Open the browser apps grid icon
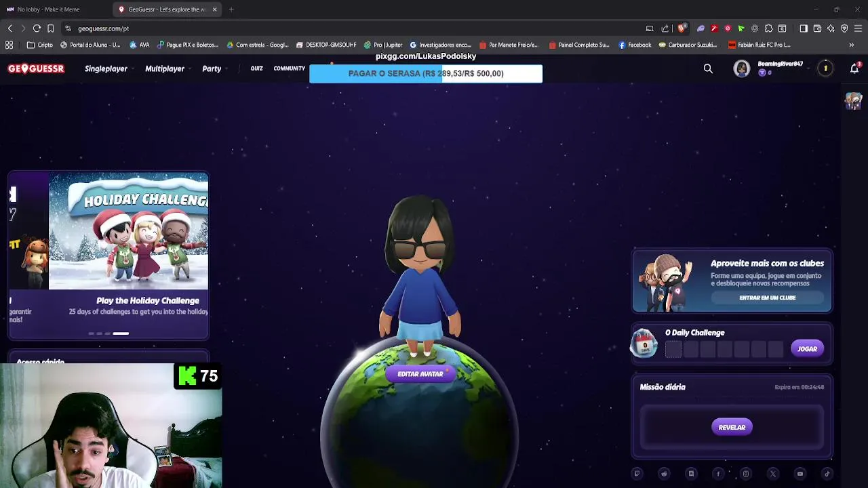The width and height of the screenshot is (868, 488). click(x=9, y=45)
